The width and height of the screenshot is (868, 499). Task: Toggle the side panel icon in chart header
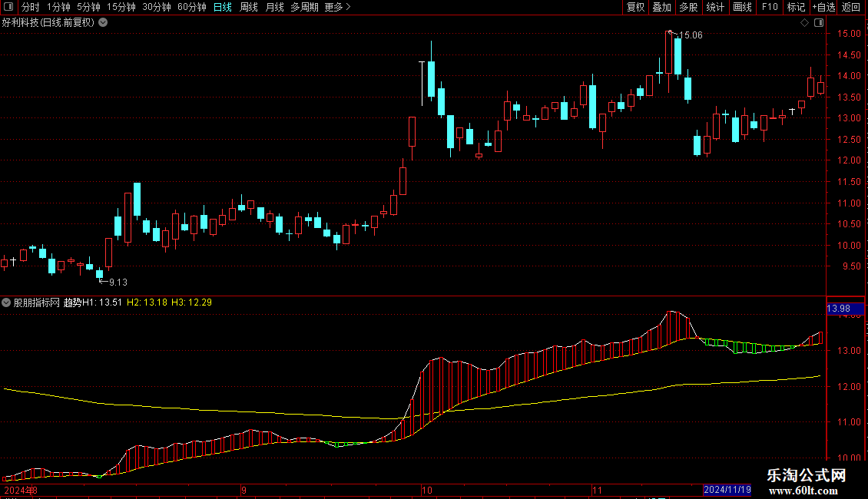[x=819, y=23]
